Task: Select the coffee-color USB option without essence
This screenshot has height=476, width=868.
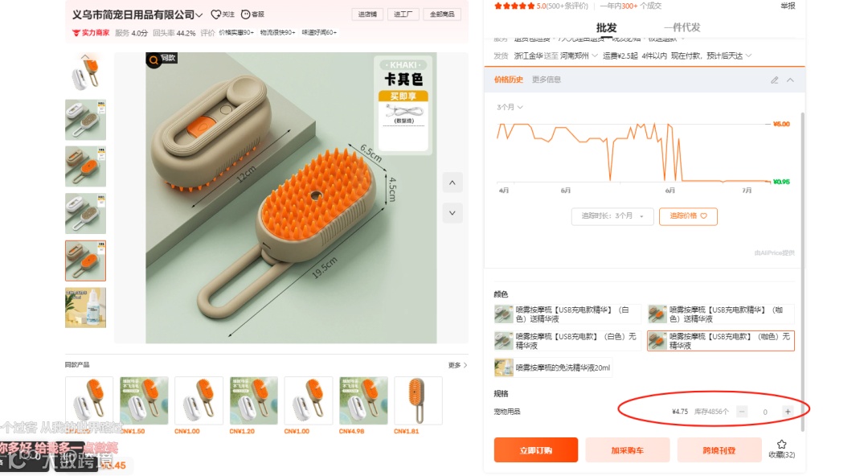Action: [x=721, y=341]
